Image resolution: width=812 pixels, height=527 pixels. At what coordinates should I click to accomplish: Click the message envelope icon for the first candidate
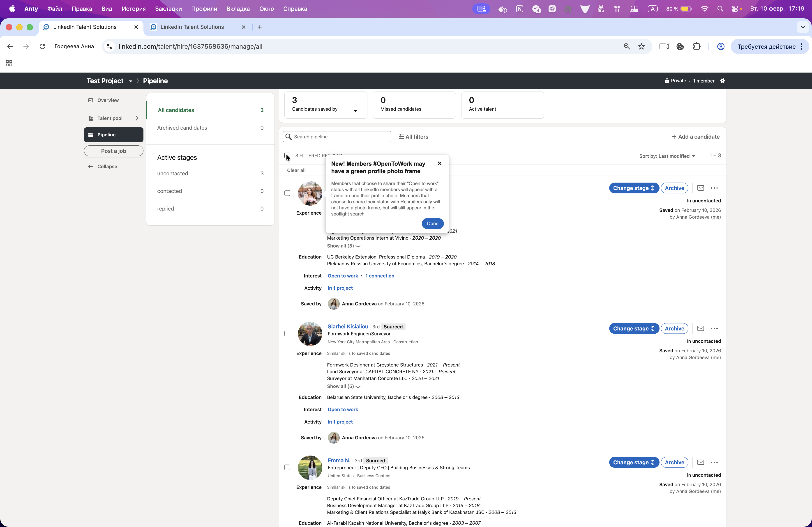point(700,188)
